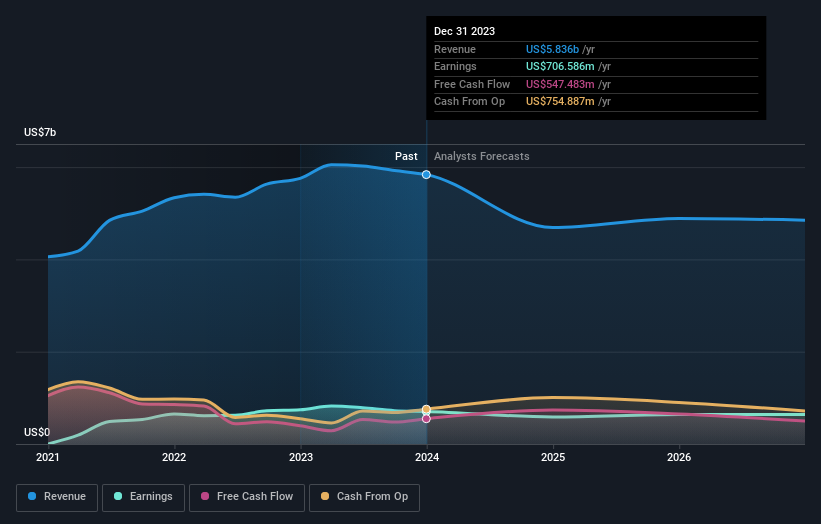Click the 2021 axis label

pyautogui.click(x=48, y=458)
